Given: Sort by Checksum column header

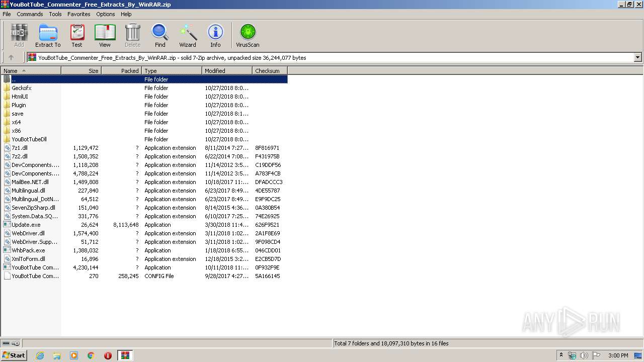Looking at the screenshot, I should (x=270, y=71).
